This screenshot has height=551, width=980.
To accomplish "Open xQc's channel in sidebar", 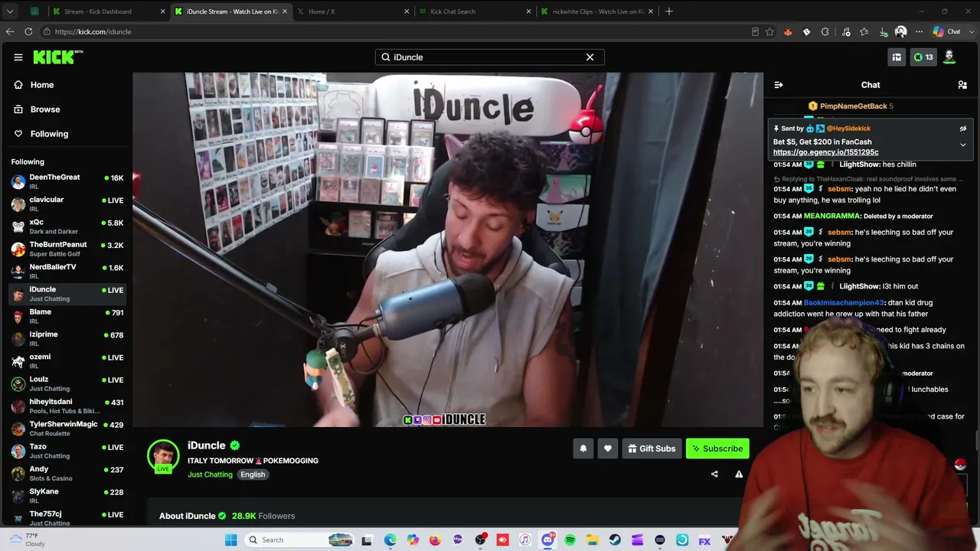I will pyautogui.click(x=67, y=227).
